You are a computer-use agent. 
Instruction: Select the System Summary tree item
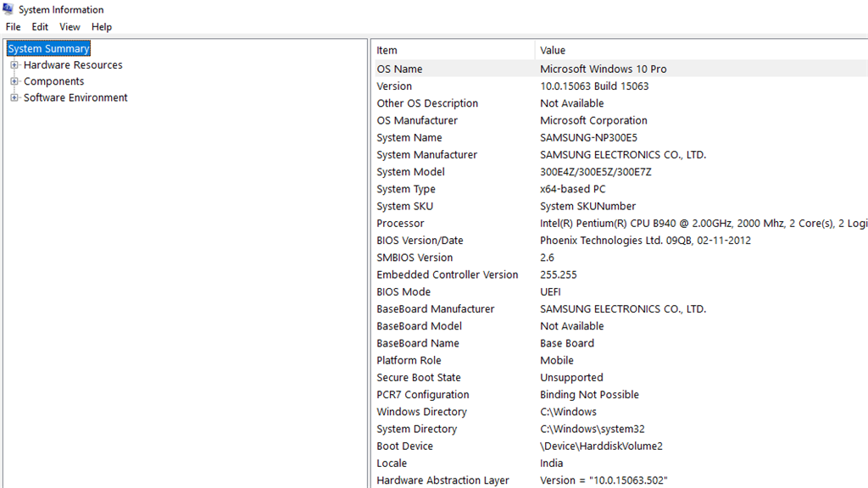click(x=47, y=48)
